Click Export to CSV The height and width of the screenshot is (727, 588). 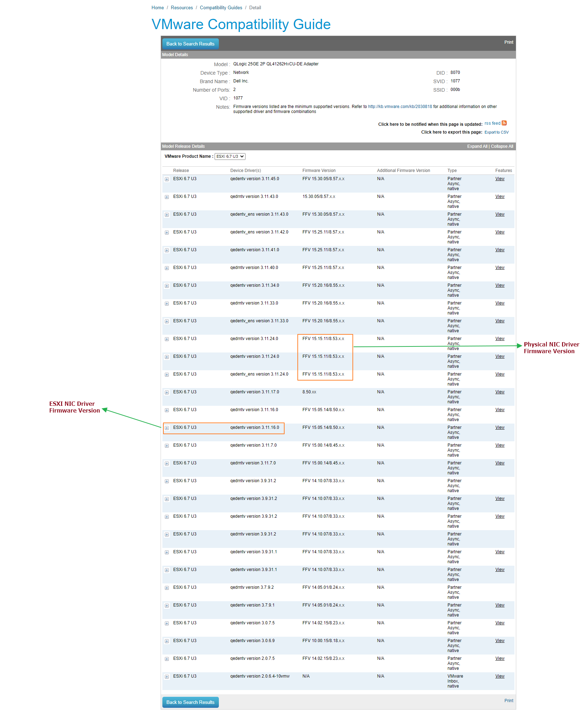tap(496, 132)
